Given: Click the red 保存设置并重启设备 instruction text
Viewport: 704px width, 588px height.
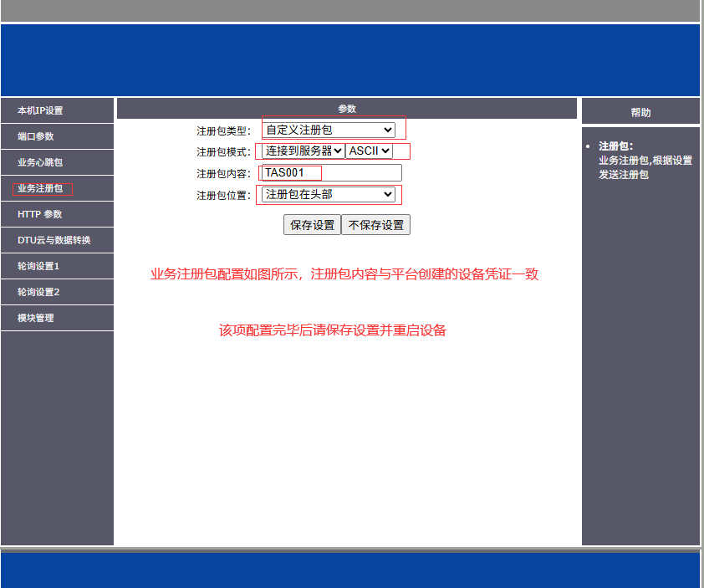Looking at the screenshot, I should [333, 330].
